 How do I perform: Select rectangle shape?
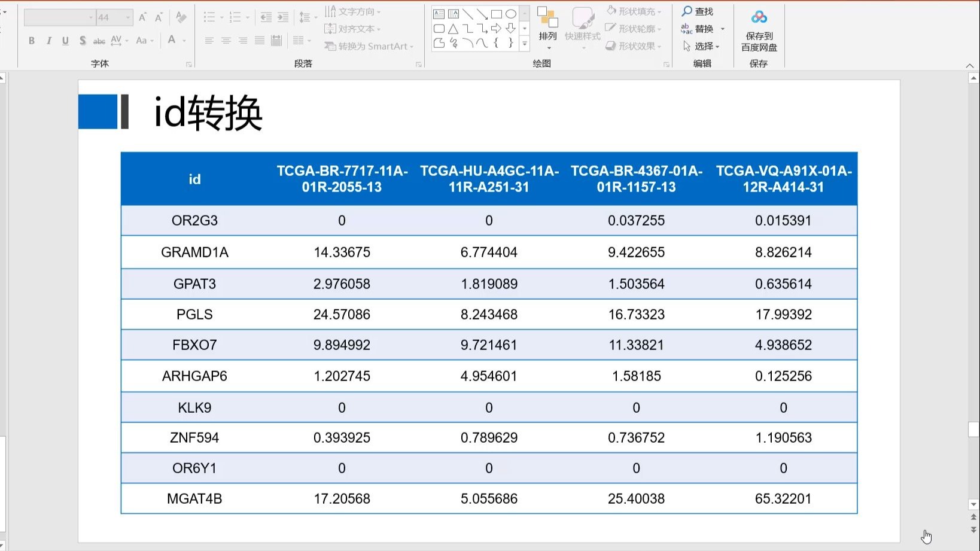pyautogui.click(x=496, y=14)
